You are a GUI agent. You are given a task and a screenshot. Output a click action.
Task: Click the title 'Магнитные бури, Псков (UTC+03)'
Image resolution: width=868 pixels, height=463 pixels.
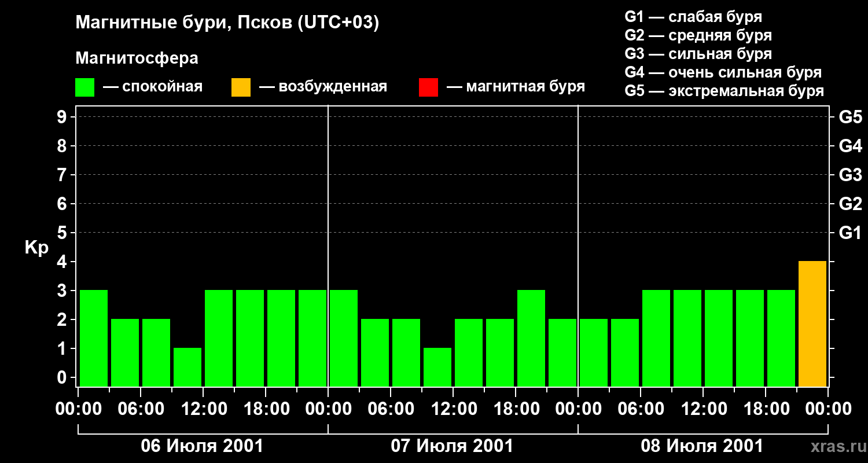227,23
